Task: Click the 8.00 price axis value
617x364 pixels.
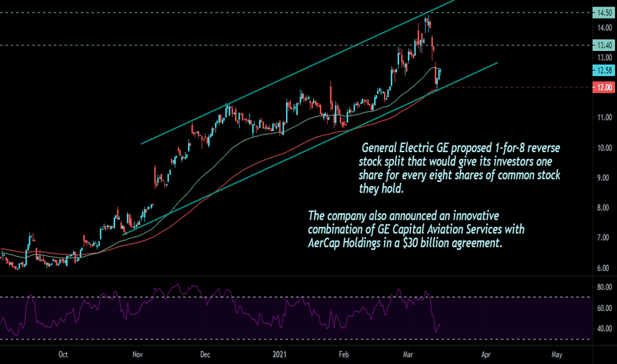Action: point(604,208)
